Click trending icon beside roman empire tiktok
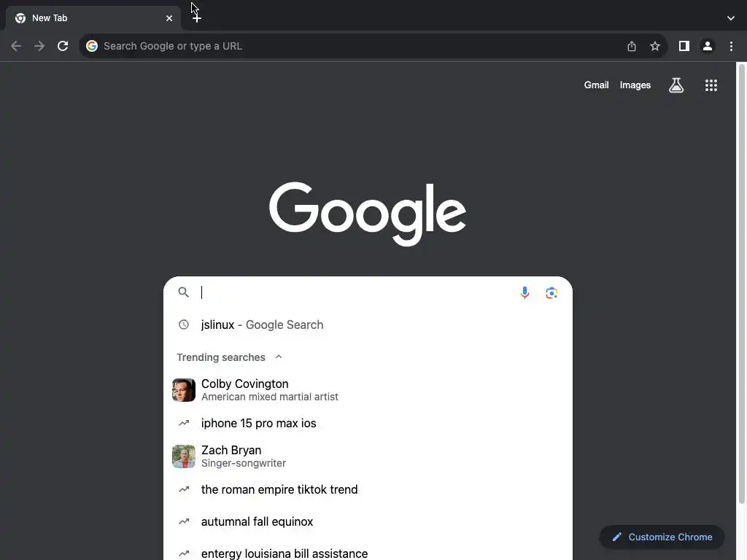 click(x=183, y=489)
